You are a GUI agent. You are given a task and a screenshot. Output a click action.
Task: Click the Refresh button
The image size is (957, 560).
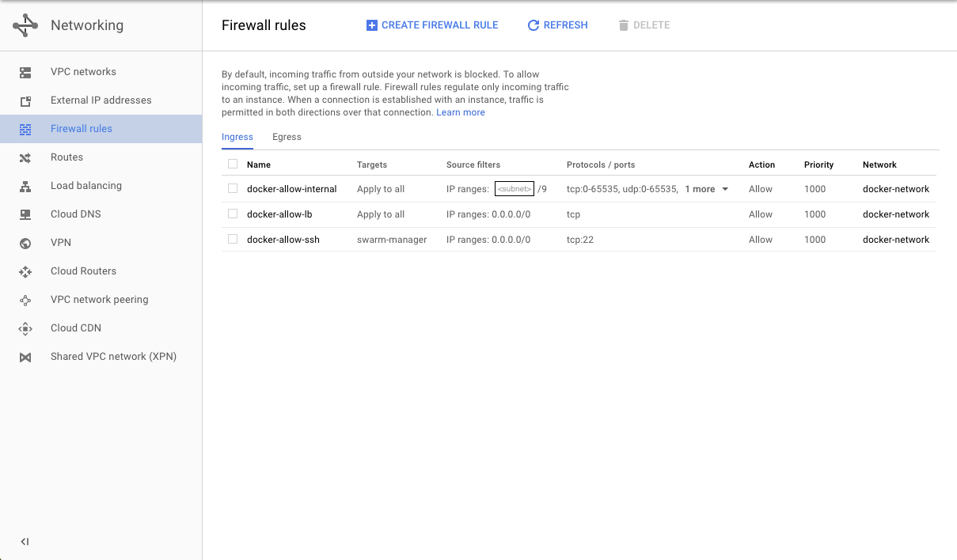pos(558,25)
